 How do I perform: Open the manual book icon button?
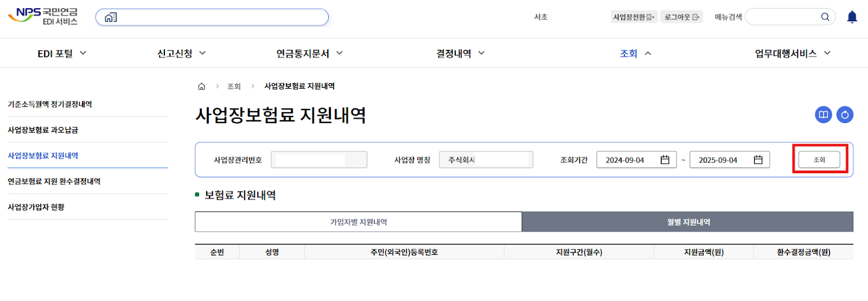point(823,115)
